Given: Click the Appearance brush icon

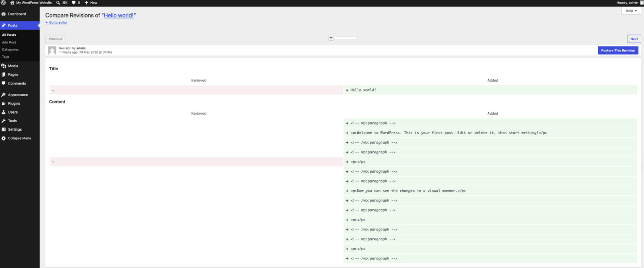Looking at the screenshot, I should tap(4, 95).
